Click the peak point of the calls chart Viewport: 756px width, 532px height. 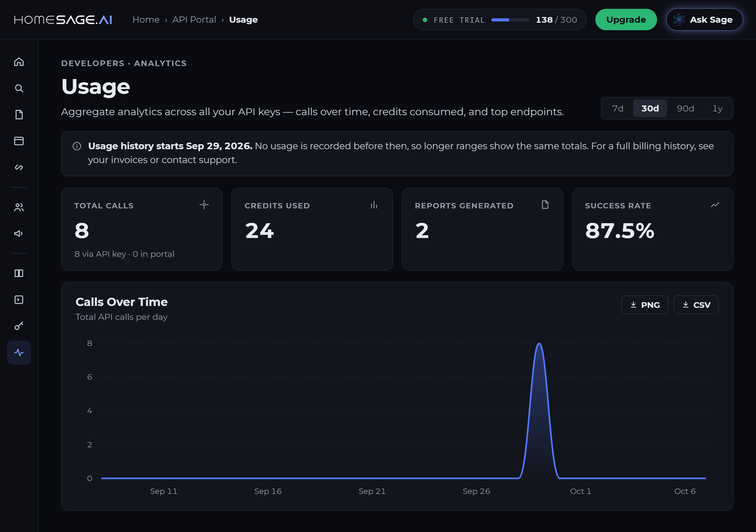pyautogui.click(x=539, y=343)
